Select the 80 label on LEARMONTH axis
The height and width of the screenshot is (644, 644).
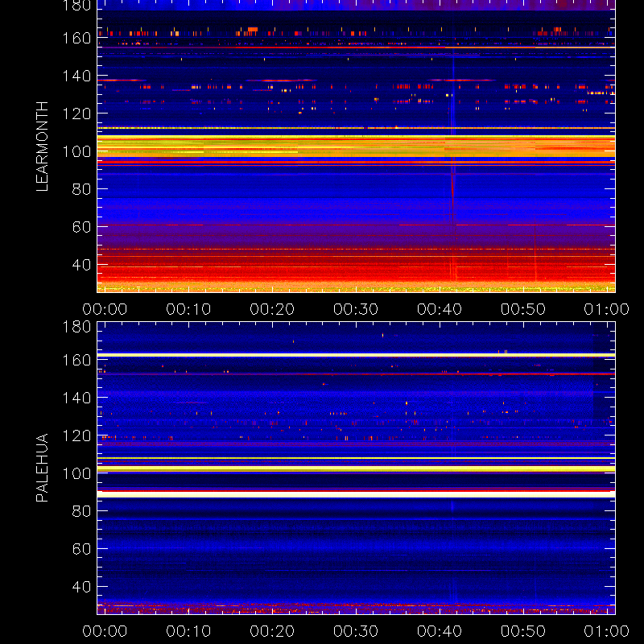click(x=82, y=189)
